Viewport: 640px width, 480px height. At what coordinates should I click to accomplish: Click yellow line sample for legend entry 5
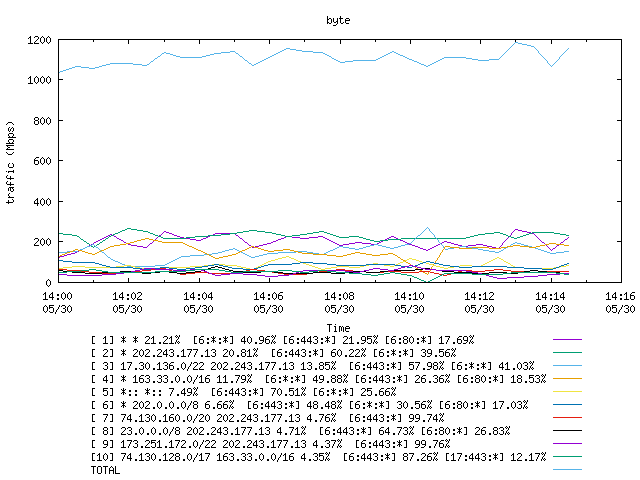[x=567, y=392]
